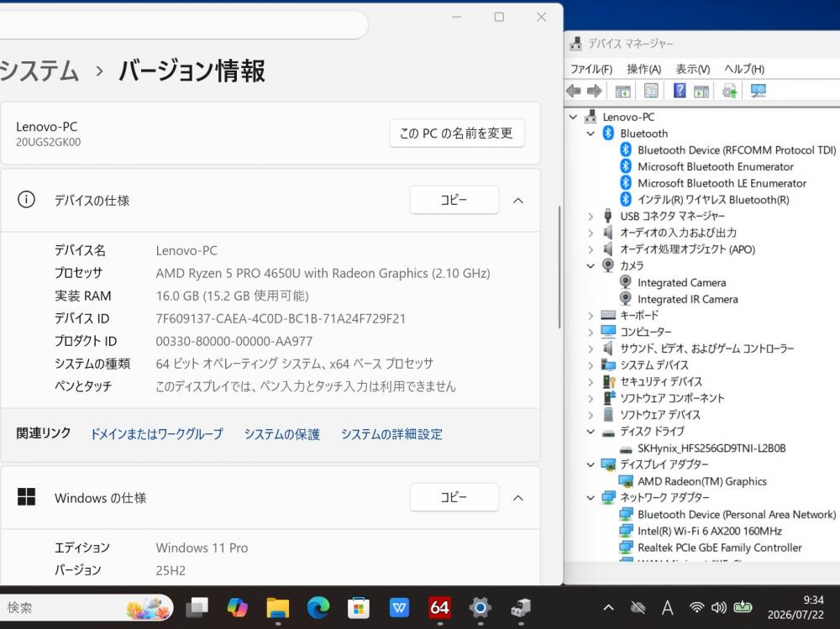Open 操作(A) menu in Device Manager
Viewport: 840px width, 629px height.
pos(644,69)
